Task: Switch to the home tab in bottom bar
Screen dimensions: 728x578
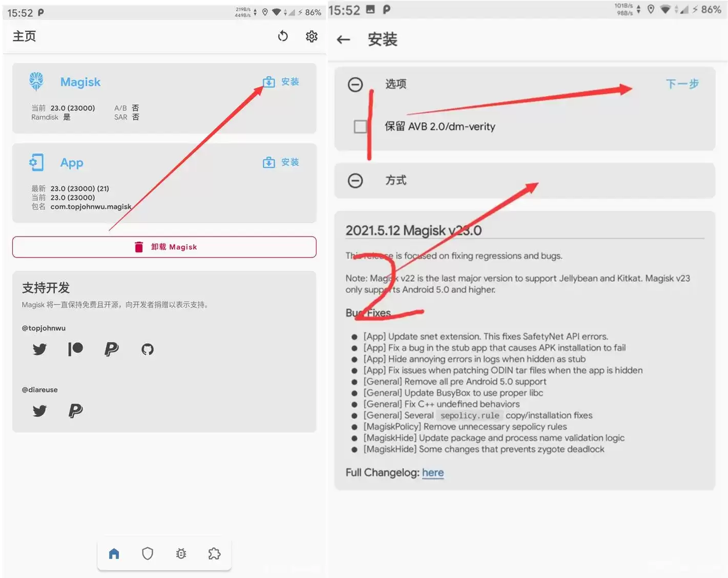Action: [x=114, y=553]
